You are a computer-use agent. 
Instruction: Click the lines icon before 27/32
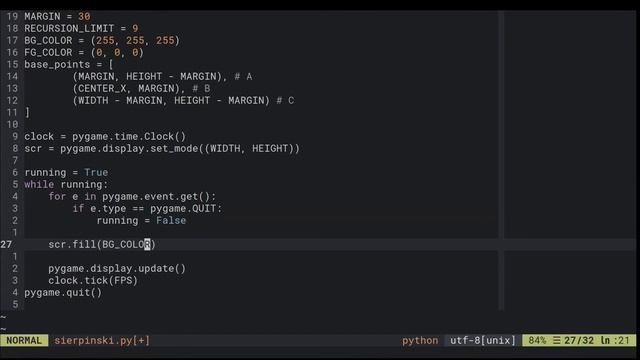click(557, 340)
